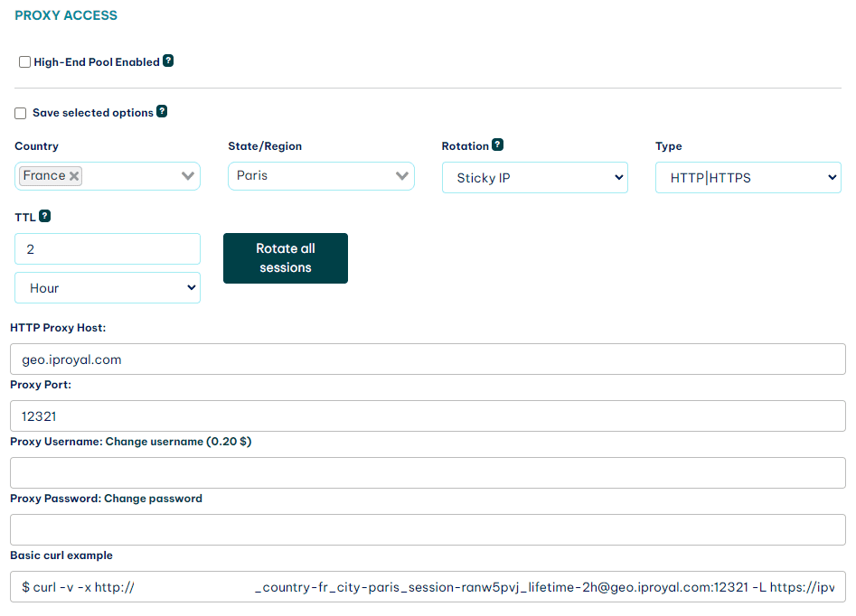Open the Rotation Sticky IP dropdown
The width and height of the screenshot is (856, 616).
pyautogui.click(x=534, y=177)
